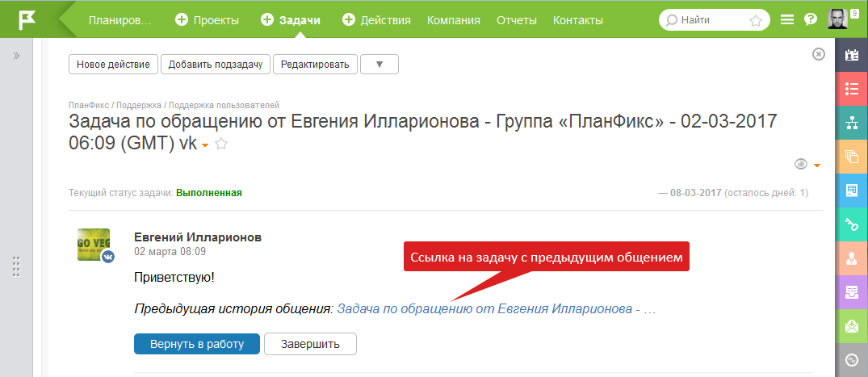Open Евгений Илларионов's GO VEG avatar
The height and width of the screenshot is (377, 868).
tap(94, 245)
